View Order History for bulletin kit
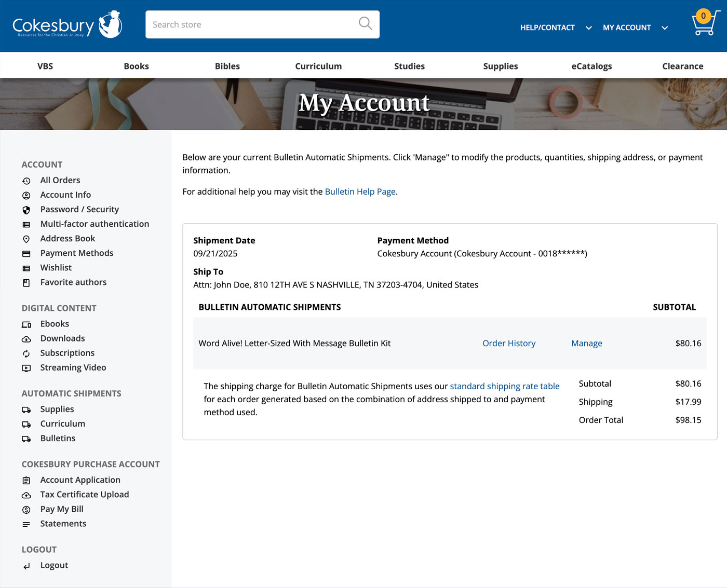 tap(508, 343)
